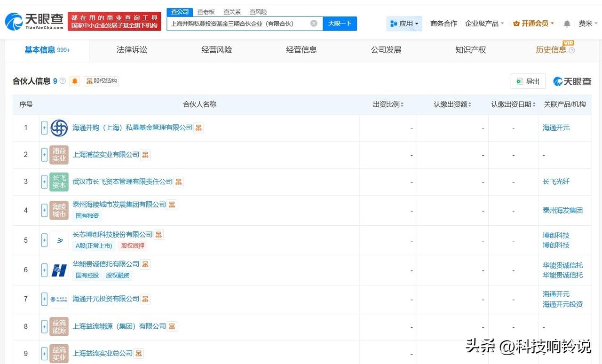Click the 华能贵诚信托 blue logo
The image size is (602, 364).
point(59,270)
